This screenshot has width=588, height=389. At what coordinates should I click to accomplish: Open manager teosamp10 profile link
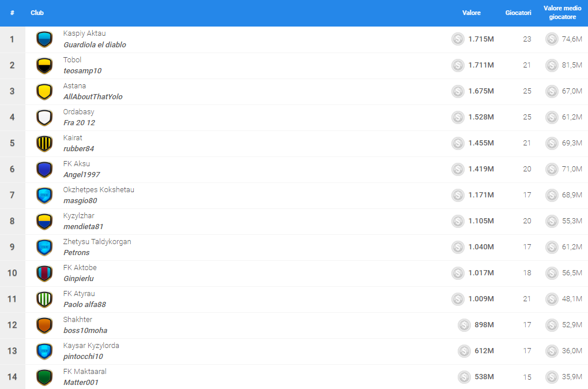(82, 71)
